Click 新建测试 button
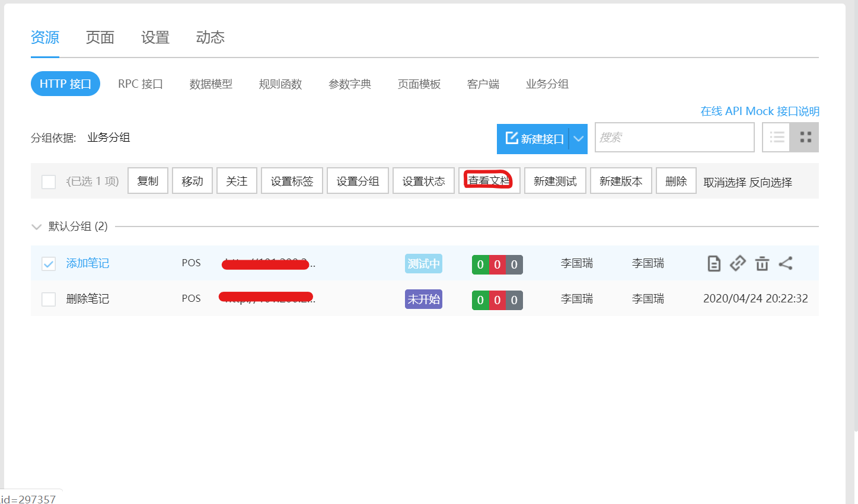 556,181
